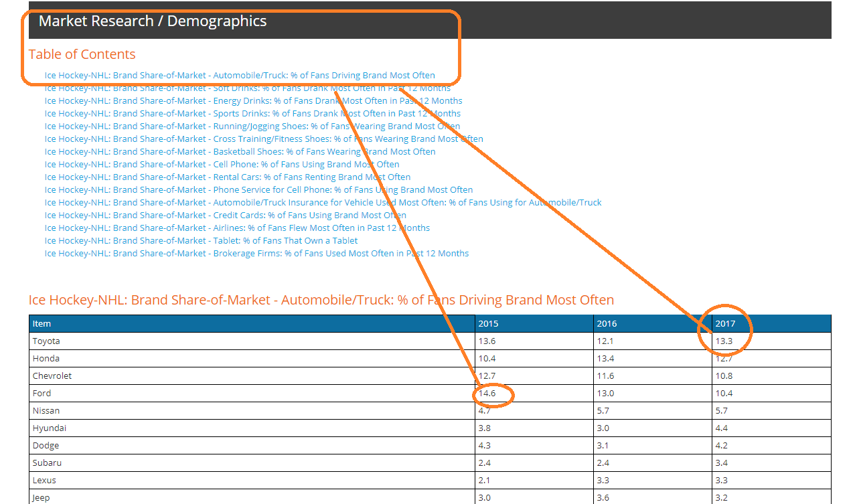Click Jeep's 2017 value 3.2
The width and height of the screenshot is (857, 504).
722,498
